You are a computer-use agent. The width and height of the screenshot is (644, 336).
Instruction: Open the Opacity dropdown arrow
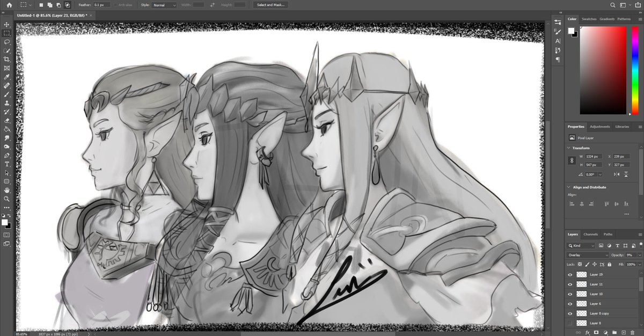[x=639, y=255]
